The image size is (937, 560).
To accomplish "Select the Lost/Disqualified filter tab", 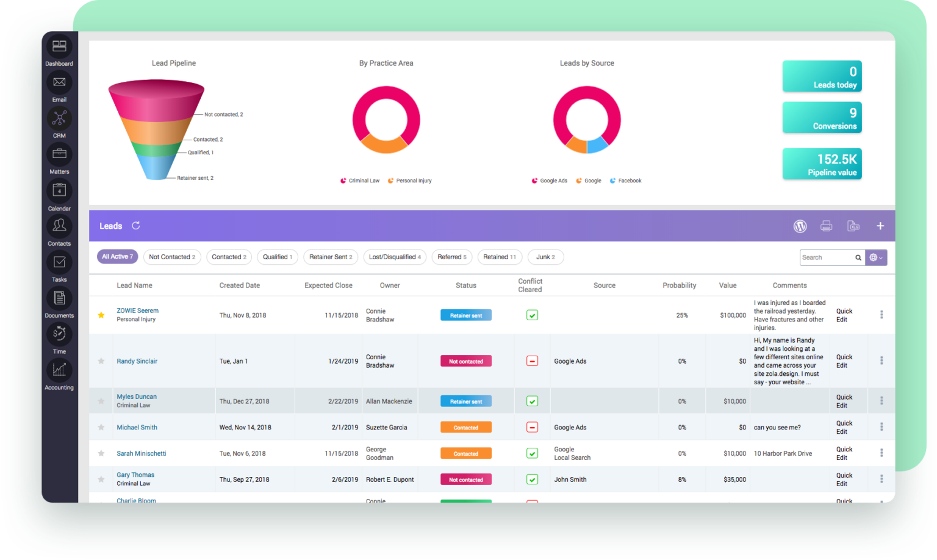I will tap(394, 257).
